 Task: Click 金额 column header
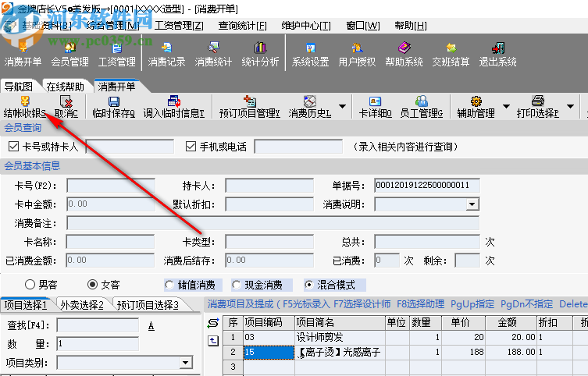[511, 322]
